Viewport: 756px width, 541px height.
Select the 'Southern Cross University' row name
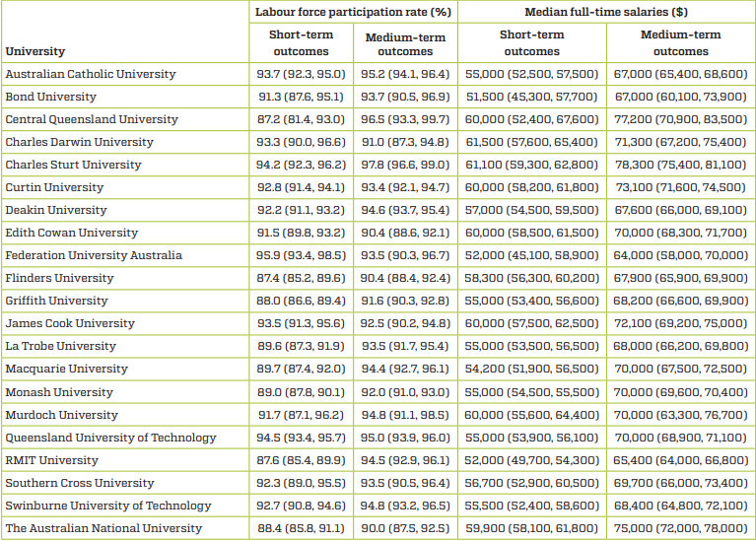(x=80, y=483)
